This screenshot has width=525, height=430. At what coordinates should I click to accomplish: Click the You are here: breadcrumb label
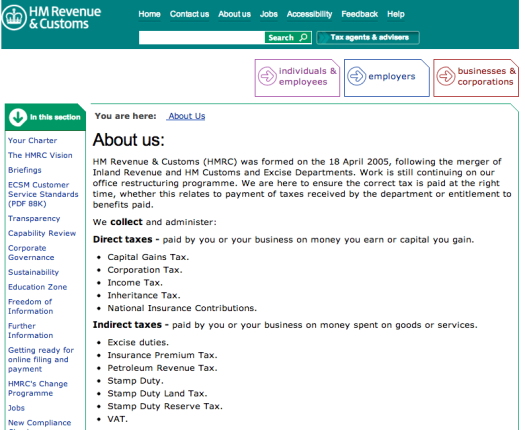tap(126, 116)
